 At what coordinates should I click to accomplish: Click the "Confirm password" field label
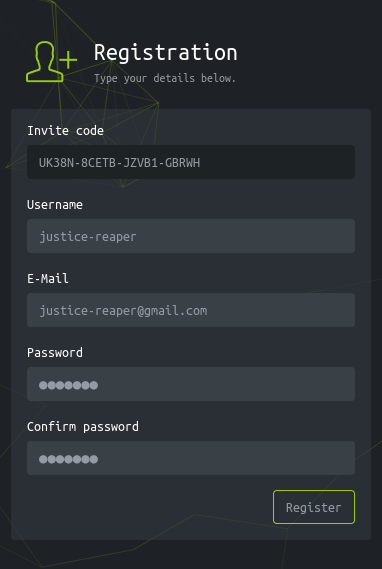(83, 427)
